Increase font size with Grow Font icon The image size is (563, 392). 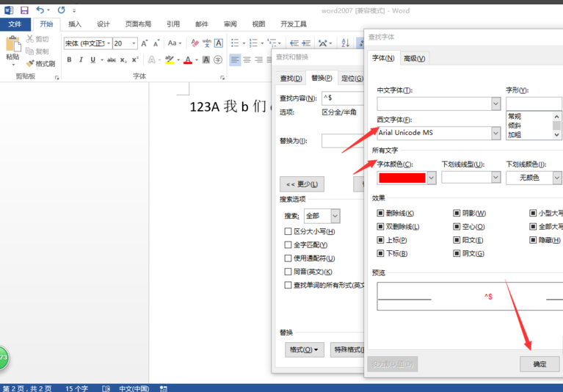pos(145,43)
